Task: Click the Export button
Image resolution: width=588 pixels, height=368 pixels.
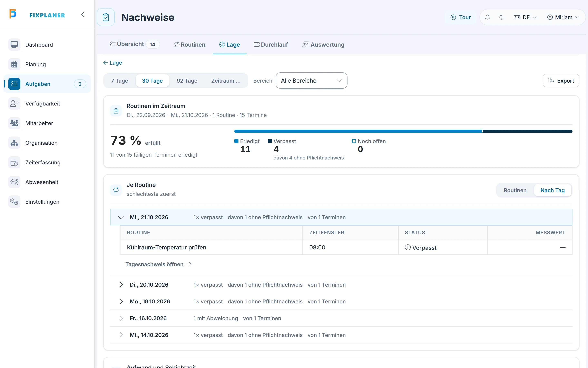Action: pyautogui.click(x=561, y=81)
